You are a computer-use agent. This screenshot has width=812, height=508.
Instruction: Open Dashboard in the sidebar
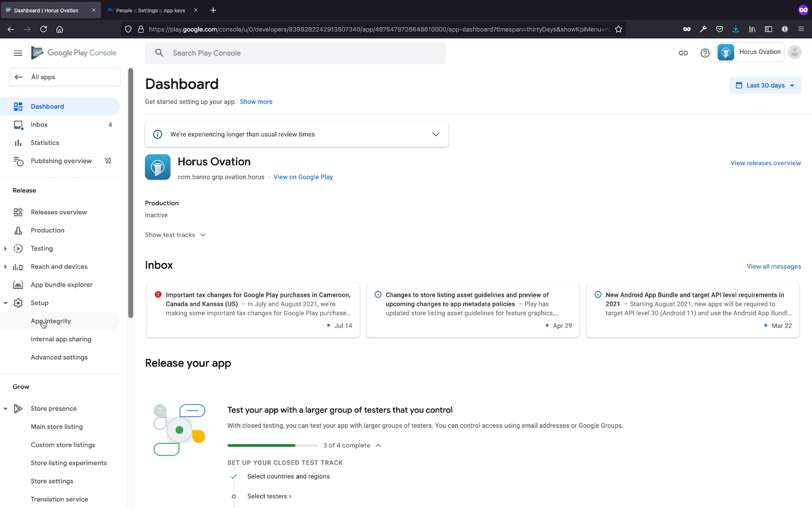[x=60, y=106]
